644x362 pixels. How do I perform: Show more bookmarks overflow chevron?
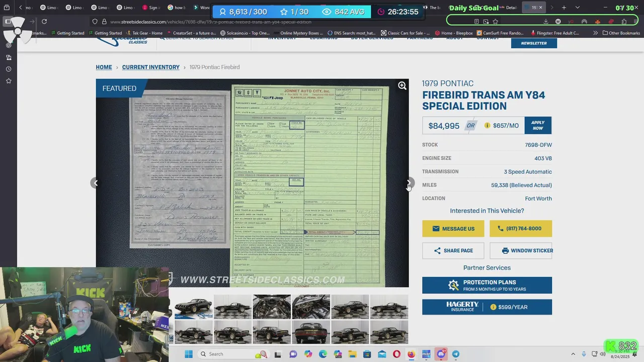596,33
